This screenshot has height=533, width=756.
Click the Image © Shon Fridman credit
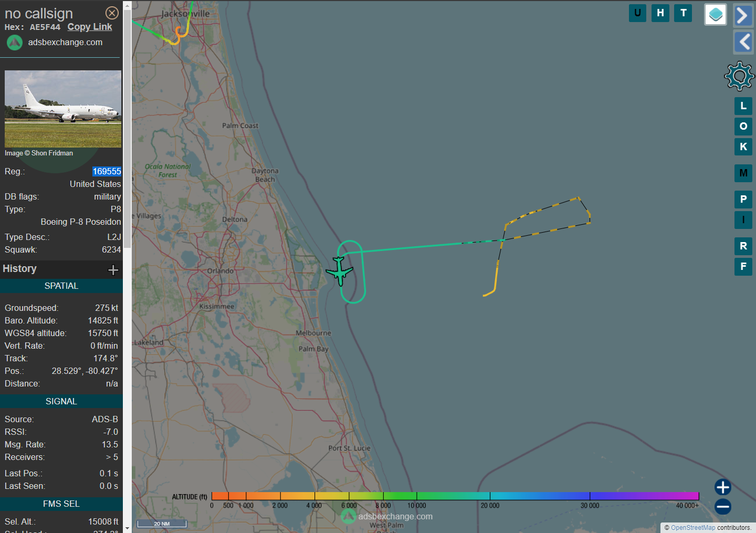[39, 153]
